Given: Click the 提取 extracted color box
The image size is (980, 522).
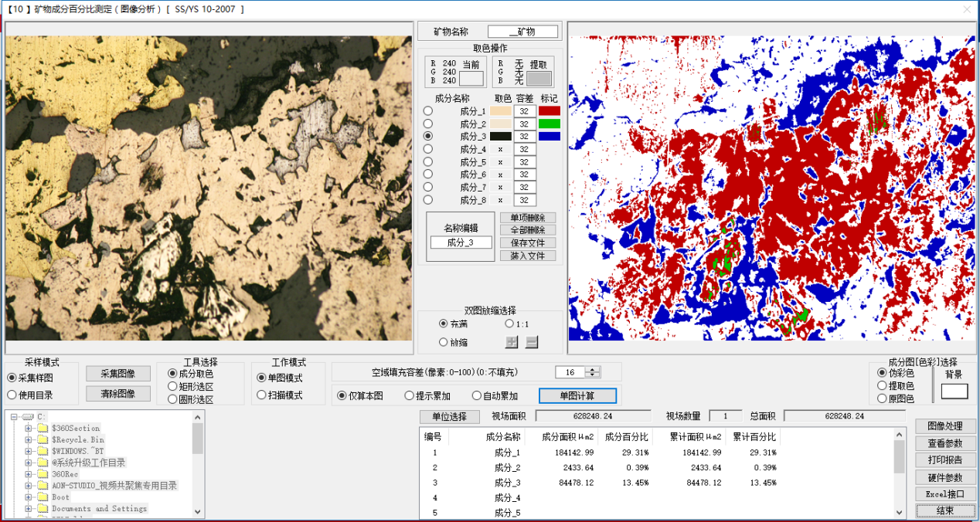Looking at the screenshot, I should (538, 79).
